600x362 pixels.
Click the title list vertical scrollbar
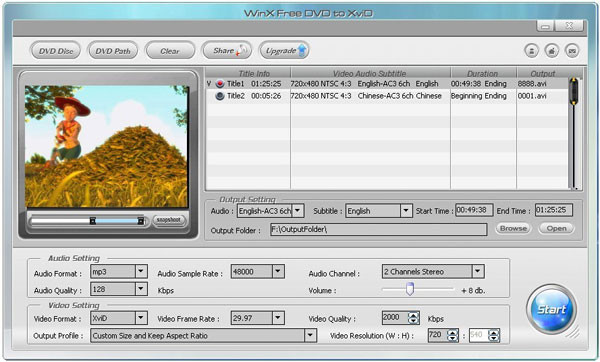[x=574, y=133]
